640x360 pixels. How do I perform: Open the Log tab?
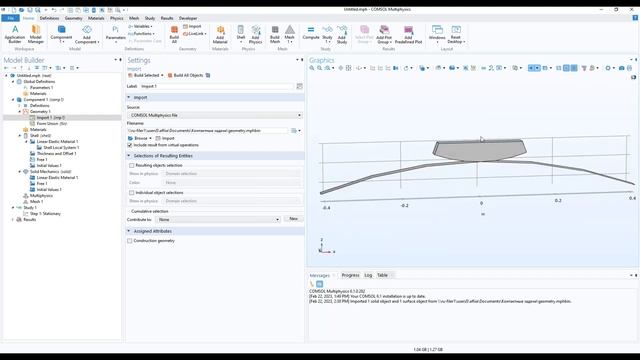[x=368, y=275]
